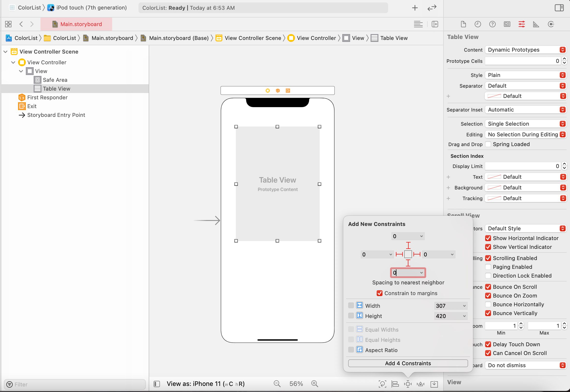Uncheck Constrain to margins
The width and height of the screenshot is (570, 392).
(x=379, y=293)
